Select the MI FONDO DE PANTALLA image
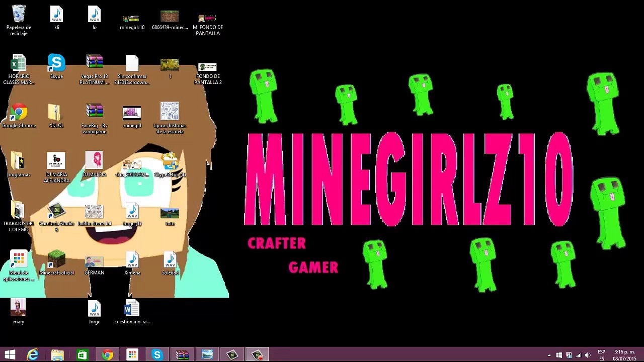Image resolution: width=644 pixels, height=362 pixels. [x=208, y=23]
